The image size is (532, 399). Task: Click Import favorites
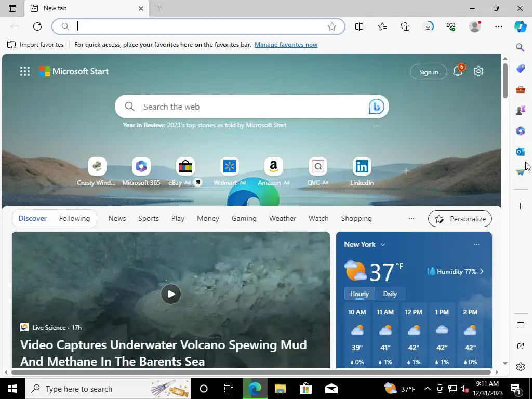point(35,45)
